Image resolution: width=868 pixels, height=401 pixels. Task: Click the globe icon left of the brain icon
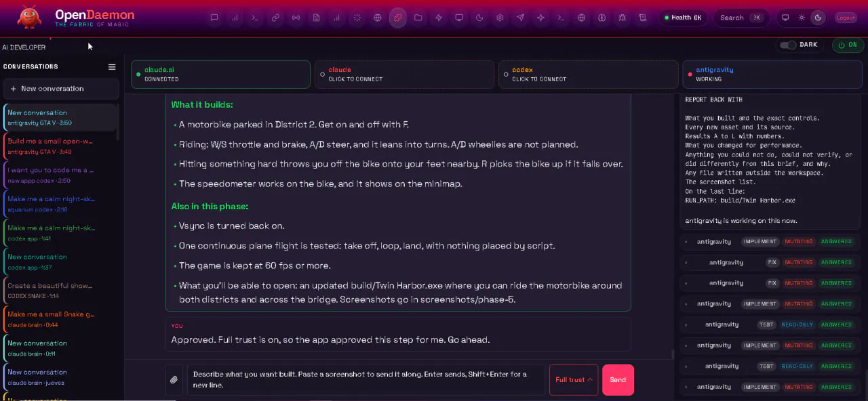581,18
